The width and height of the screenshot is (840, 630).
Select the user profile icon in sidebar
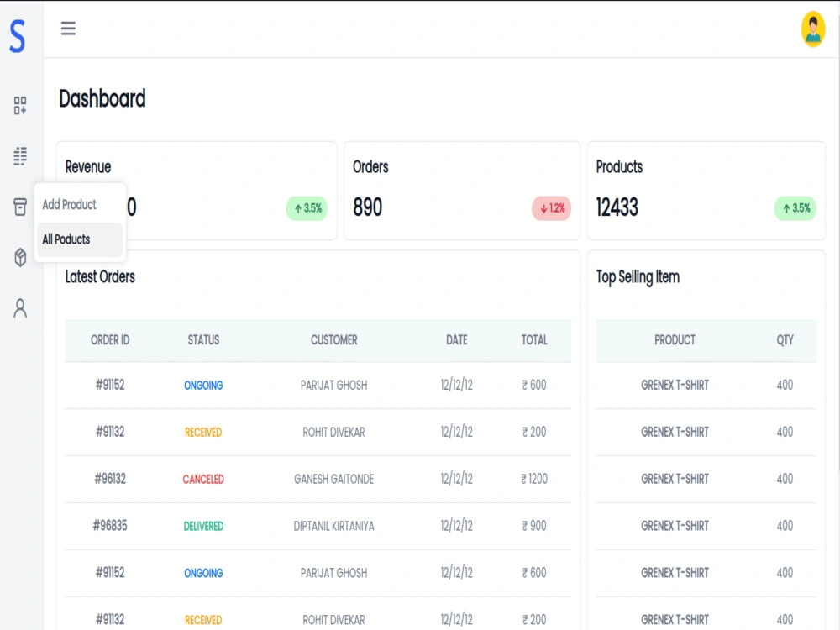(x=18, y=308)
